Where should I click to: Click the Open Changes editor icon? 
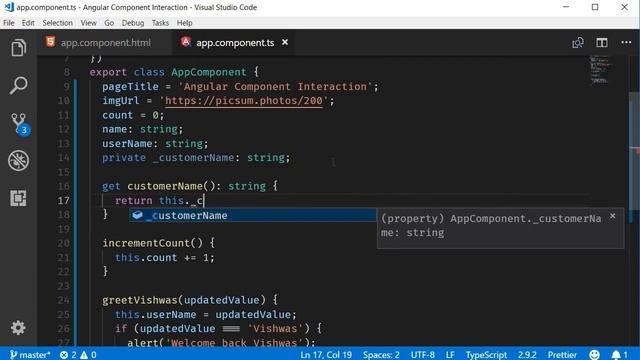click(x=578, y=42)
